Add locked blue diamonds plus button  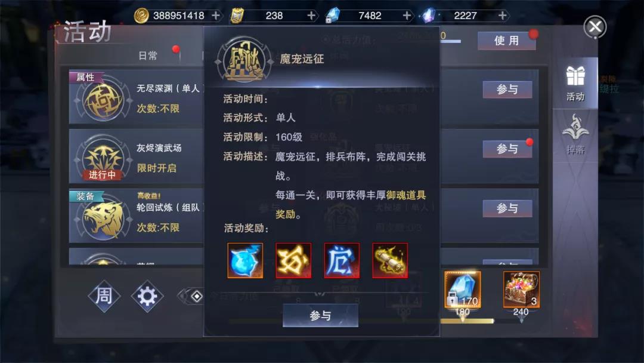pyautogui.click(x=407, y=16)
